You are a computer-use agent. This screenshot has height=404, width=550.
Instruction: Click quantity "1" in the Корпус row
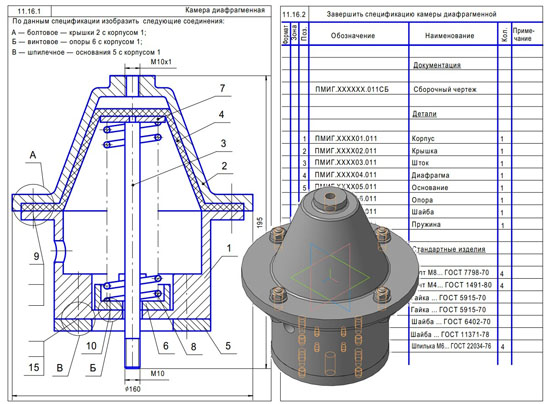[x=502, y=139]
